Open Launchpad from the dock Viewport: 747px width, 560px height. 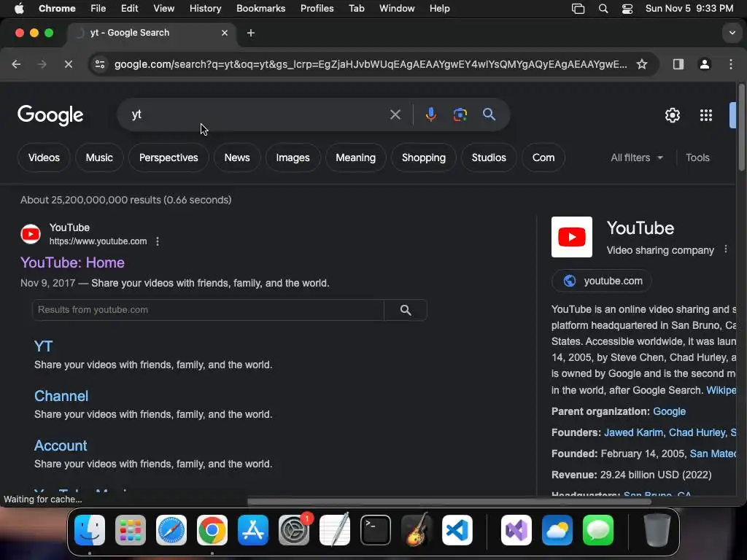coord(130,530)
